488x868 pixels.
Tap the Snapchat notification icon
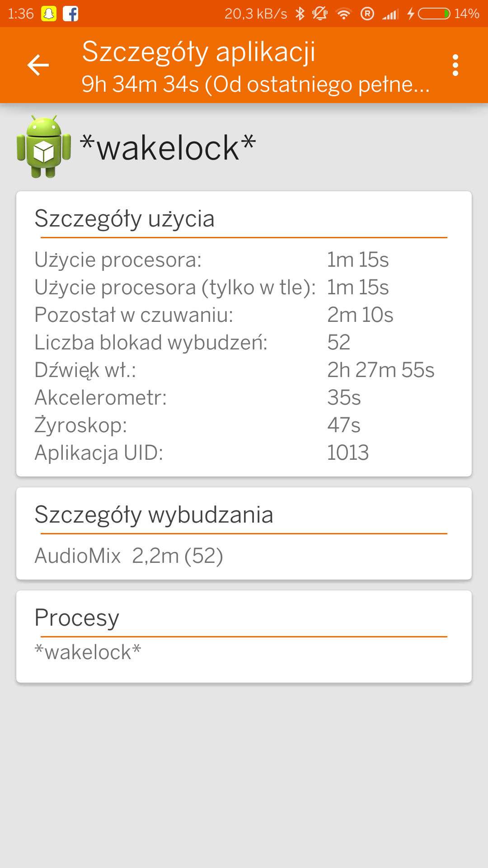(x=49, y=14)
